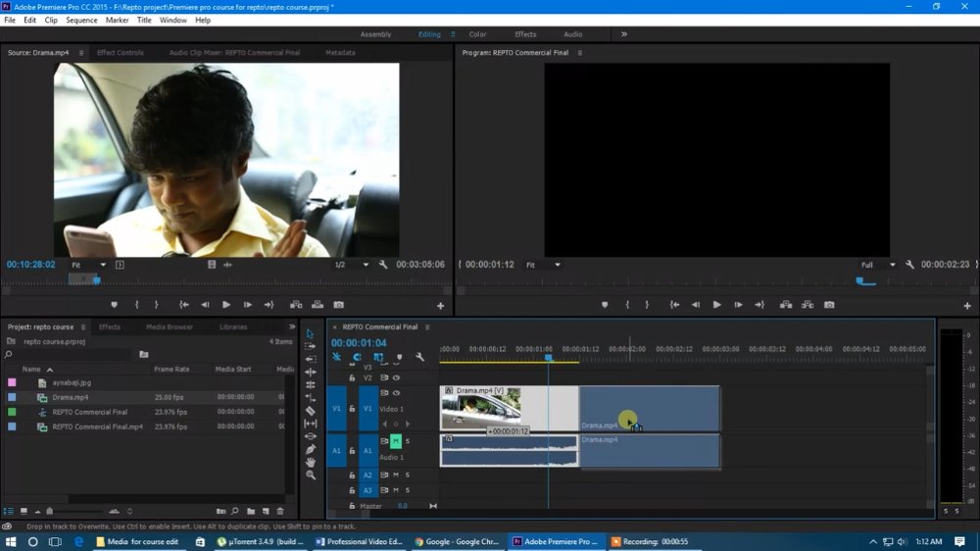Export frame from Program monitor camera icon
Viewport: 980px width, 551px height.
829,305
